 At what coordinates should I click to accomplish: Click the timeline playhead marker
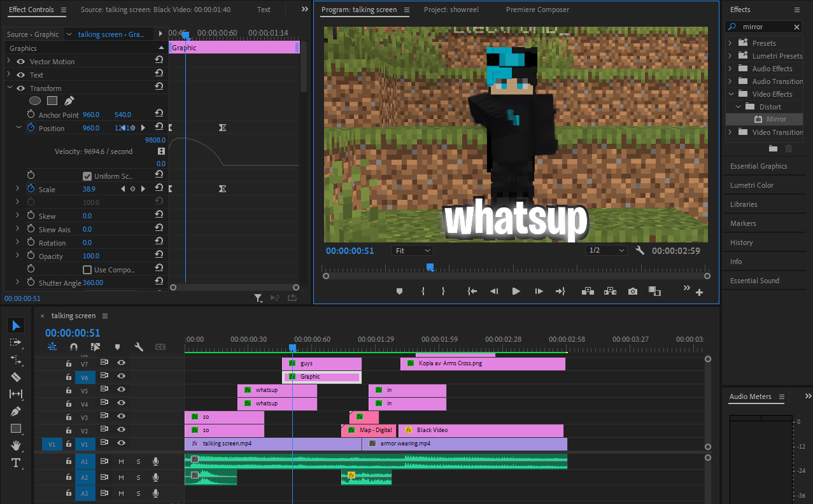(292, 347)
